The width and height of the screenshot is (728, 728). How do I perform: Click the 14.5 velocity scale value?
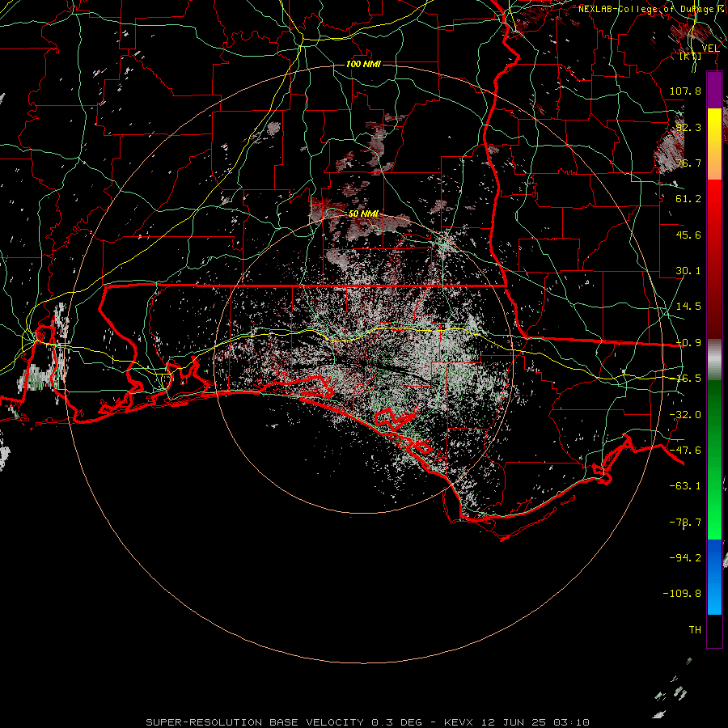688,307
